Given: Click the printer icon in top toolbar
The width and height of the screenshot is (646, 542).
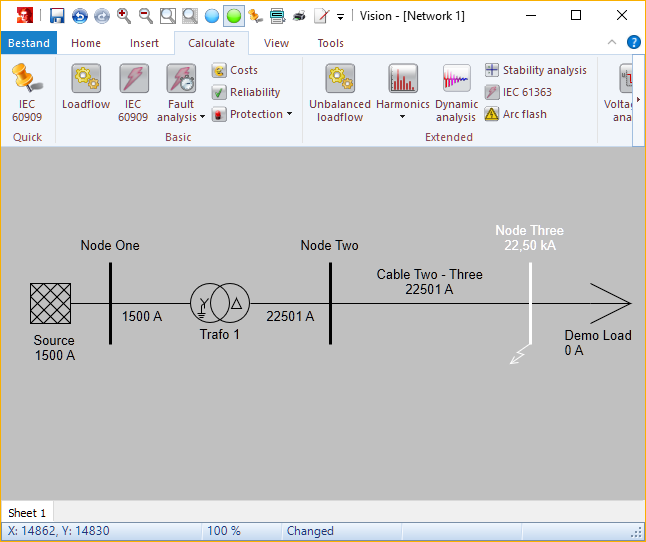Looking at the screenshot, I should [x=300, y=16].
